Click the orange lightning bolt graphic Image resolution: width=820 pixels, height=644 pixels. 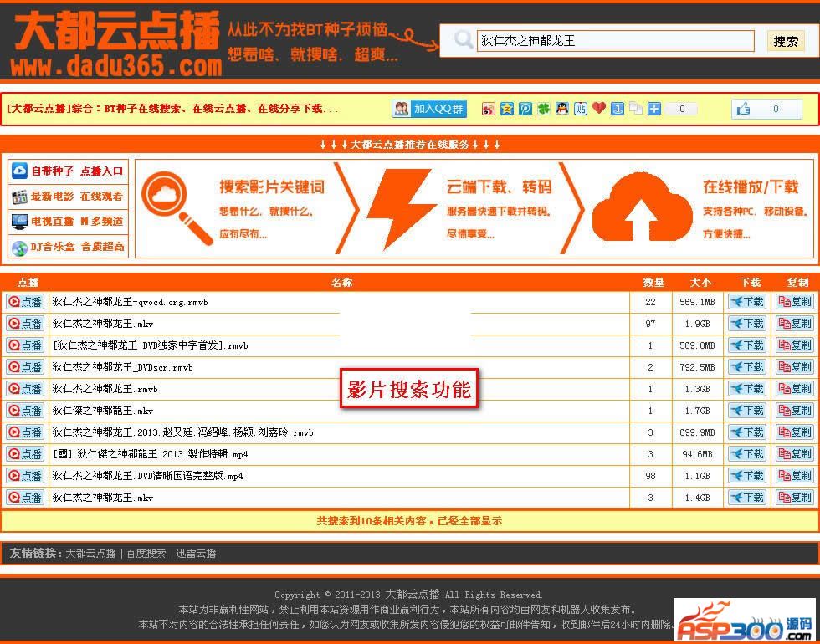click(x=401, y=209)
